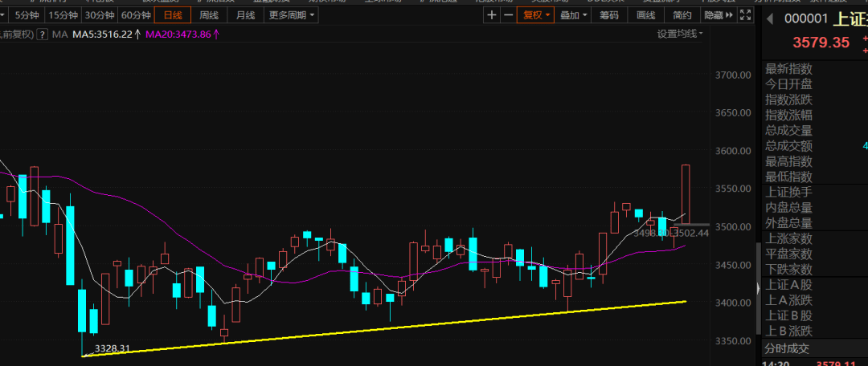Expand the 叠加 overlay dropdown
This screenshot has width=868, height=366.
(574, 15)
